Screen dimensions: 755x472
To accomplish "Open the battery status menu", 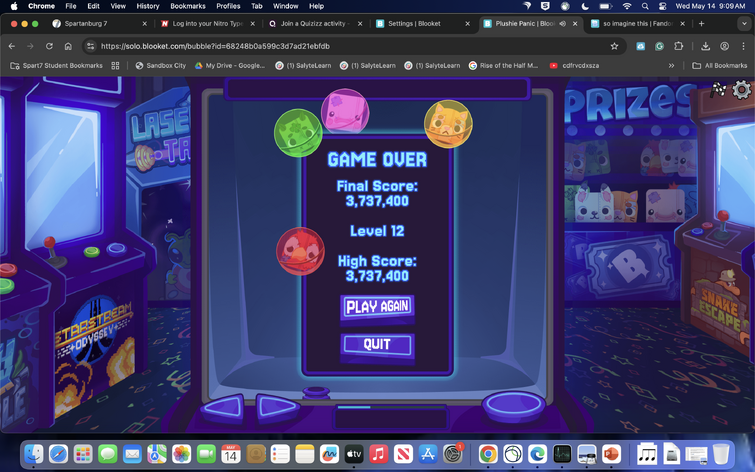I will [x=605, y=6].
